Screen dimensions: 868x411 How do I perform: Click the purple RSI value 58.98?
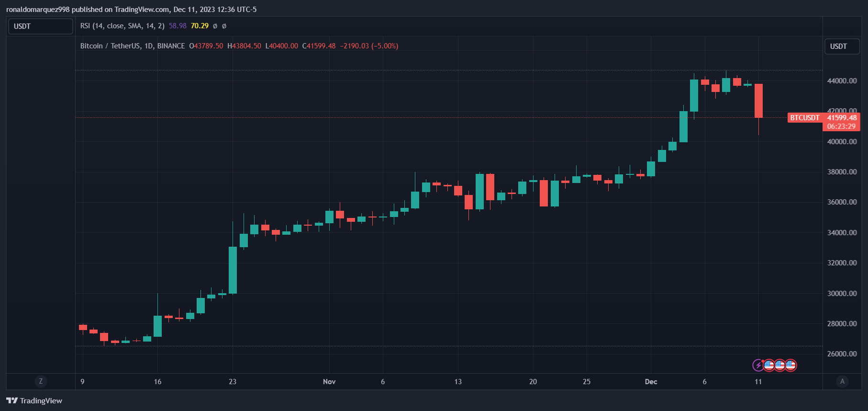pos(178,26)
